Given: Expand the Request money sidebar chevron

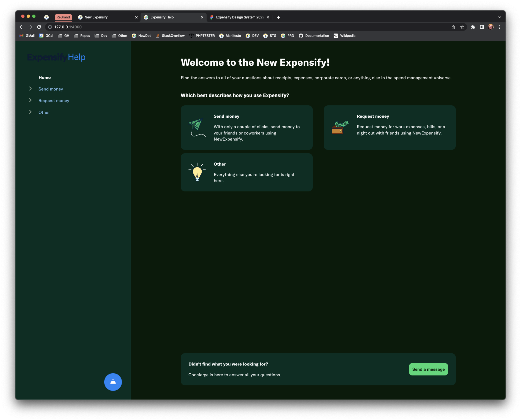Looking at the screenshot, I should pyautogui.click(x=30, y=100).
